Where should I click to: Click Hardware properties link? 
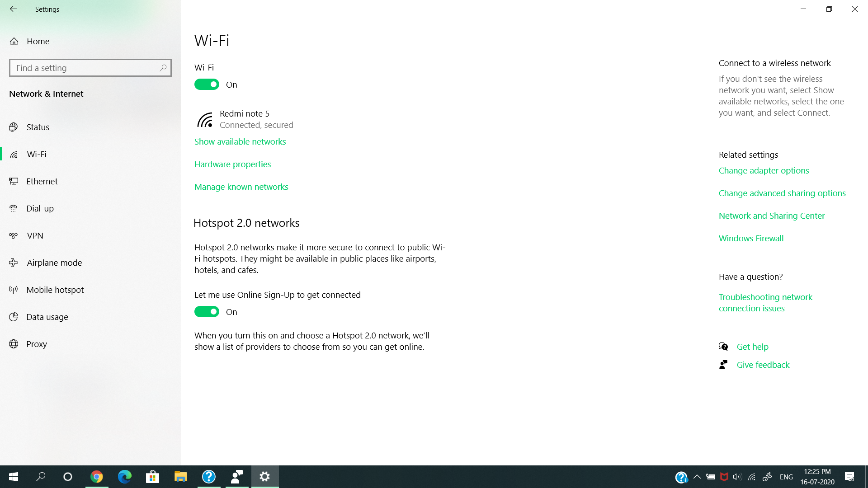point(232,164)
